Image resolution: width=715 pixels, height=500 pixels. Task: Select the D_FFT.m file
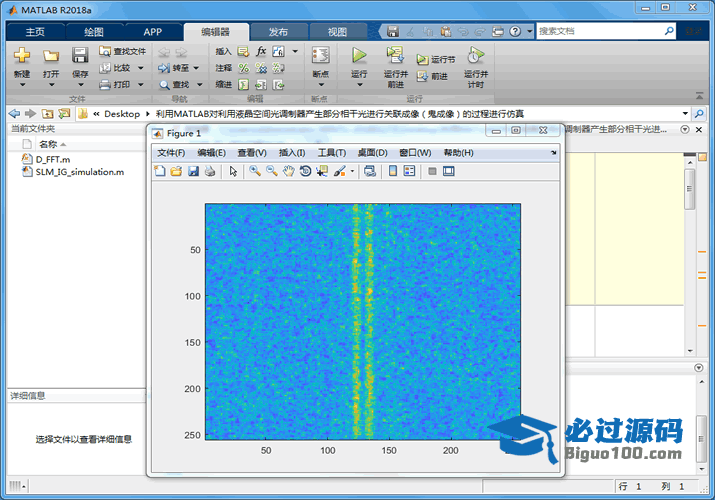[x=53, y=160]
